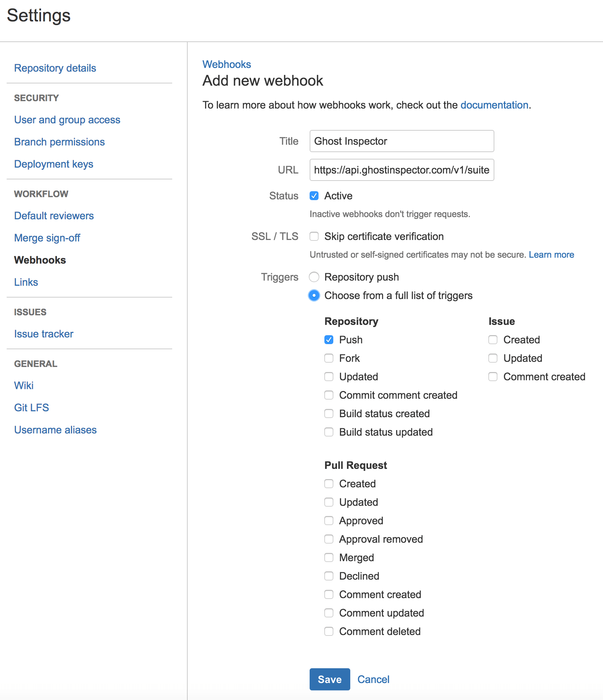Viewport: 603px width, 700px height.
Task: Go to Branch permissions settings
Action: point(59,142)
